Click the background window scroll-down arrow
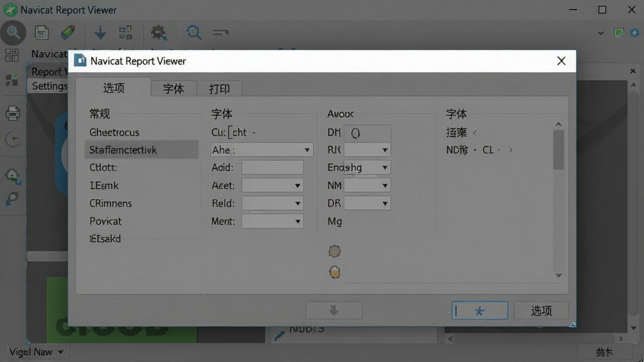 (x=634, y=328)
